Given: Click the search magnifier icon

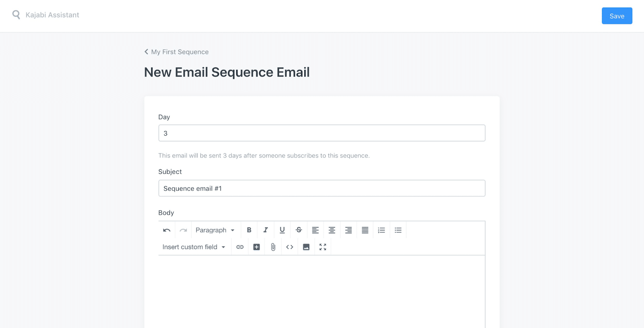Looking at the screenshot, I should (x=16, y=15).
